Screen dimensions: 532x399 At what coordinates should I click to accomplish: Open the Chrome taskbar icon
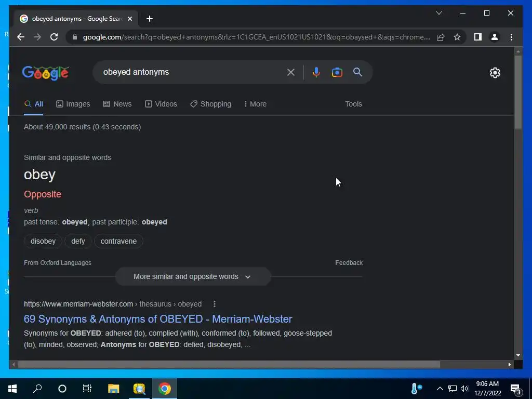point(165,389)
